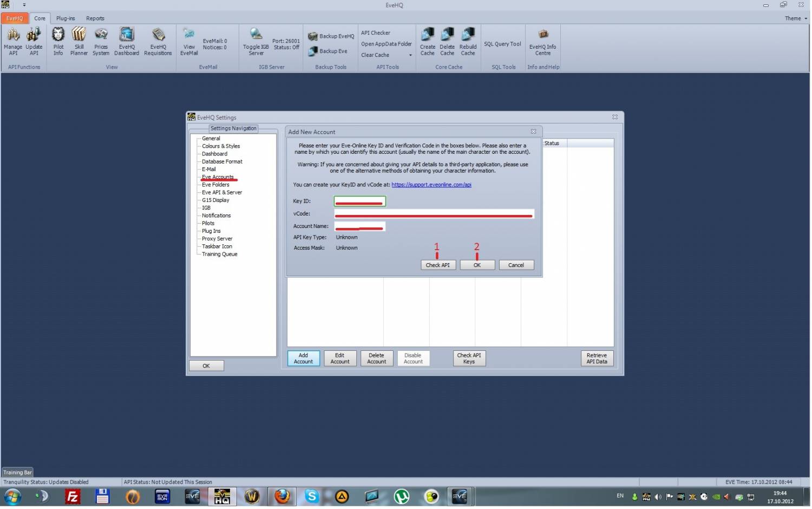This screenshot has width=812, height=509.
Task: Click the vCode input field
Action: tap(434, 214)
